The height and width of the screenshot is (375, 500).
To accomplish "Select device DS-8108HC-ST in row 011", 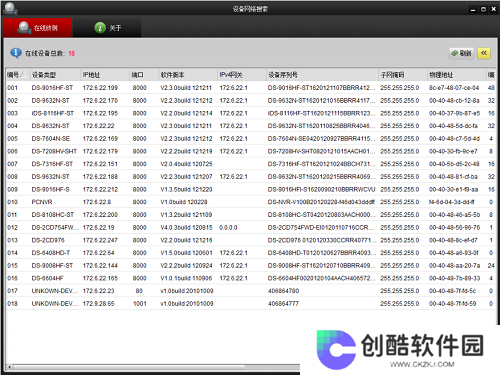I will click(53, 215).
